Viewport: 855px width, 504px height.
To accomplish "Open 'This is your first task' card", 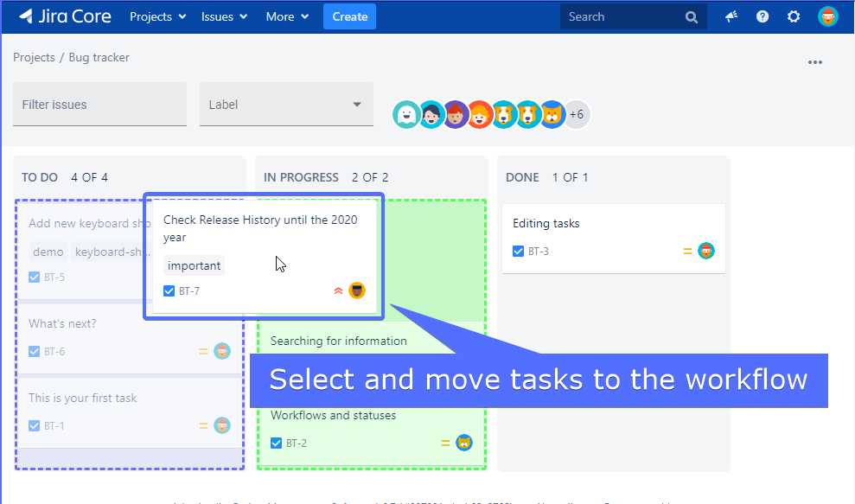I will point(130,413).
